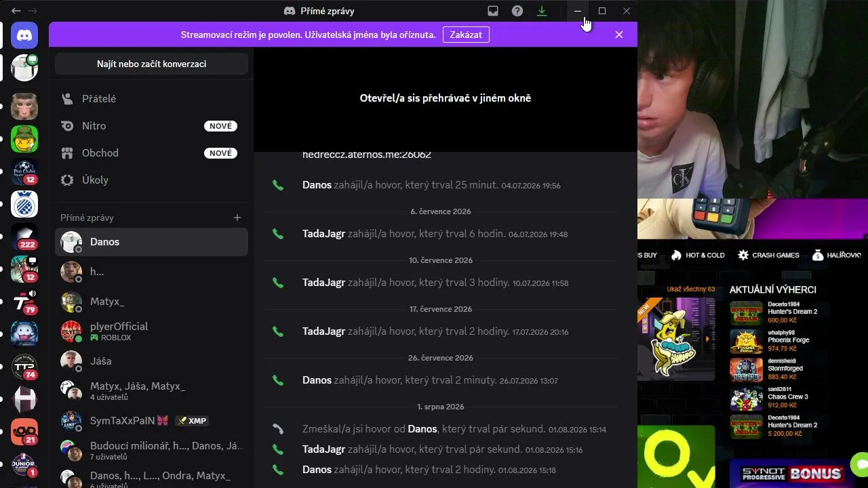The image size is (868, 488).
Task: Open the h... direct message conversation
Action: (x=151, y=272)
